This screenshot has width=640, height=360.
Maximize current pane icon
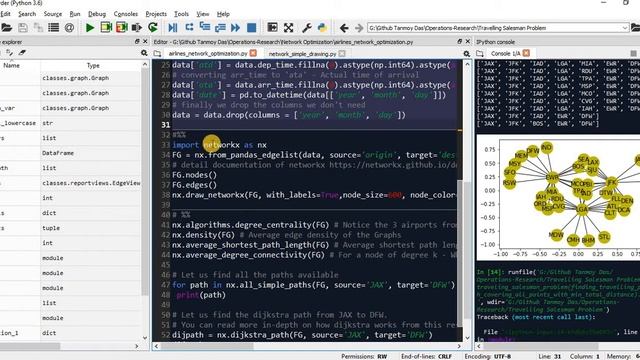pos(272,28)
